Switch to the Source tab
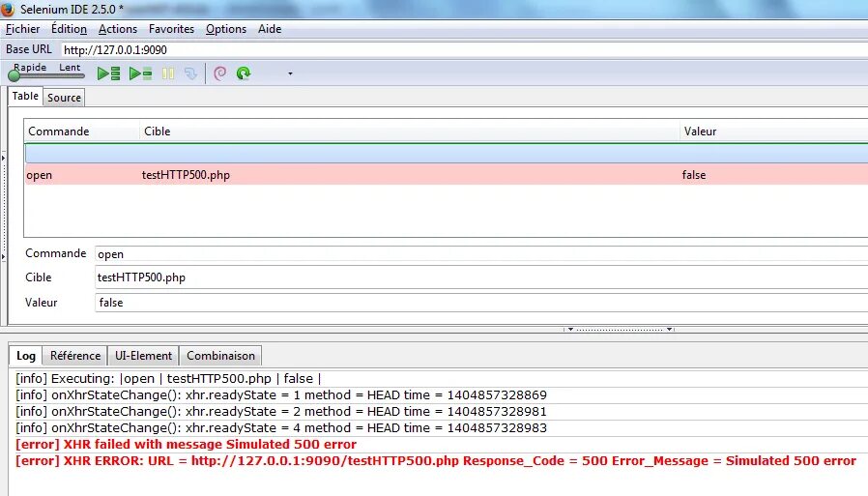 [64, 98]
